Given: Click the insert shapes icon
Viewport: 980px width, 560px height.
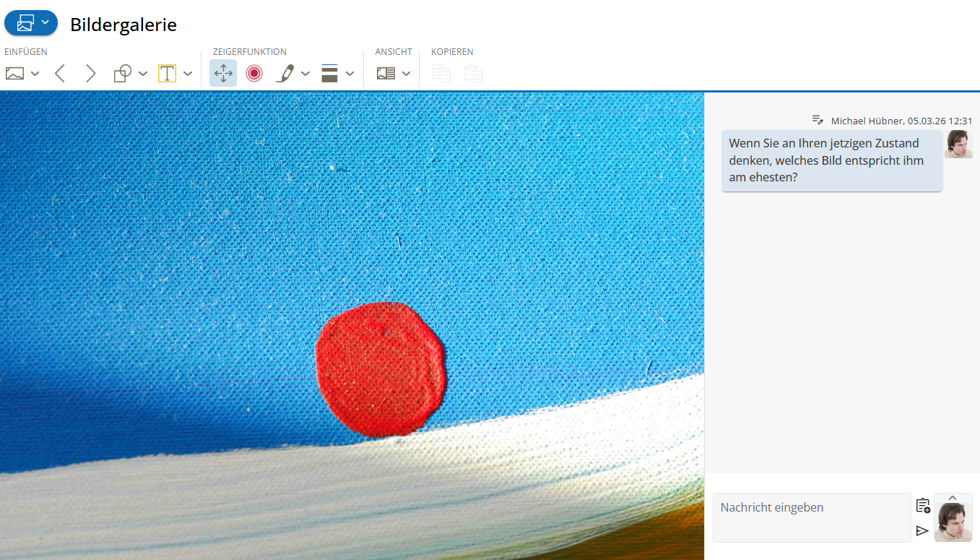Looking at the screenshot, I should coord(123,73).
